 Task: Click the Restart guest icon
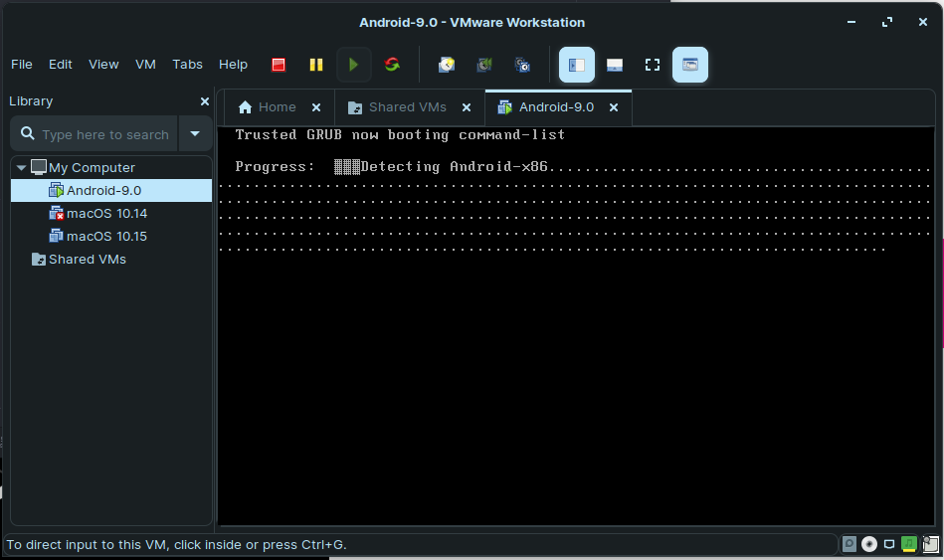(392, 65)
